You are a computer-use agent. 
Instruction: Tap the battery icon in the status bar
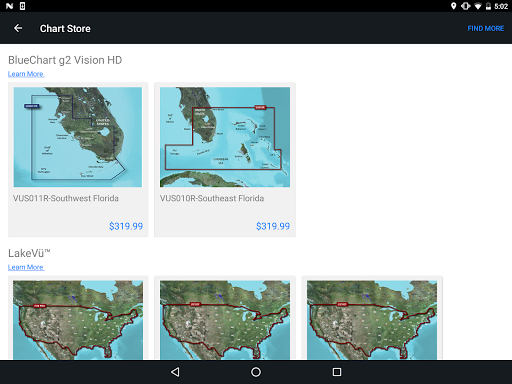point(488,6)
